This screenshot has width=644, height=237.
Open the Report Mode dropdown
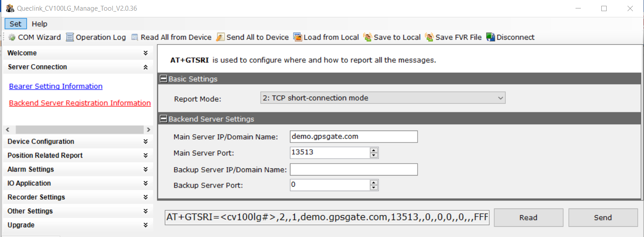382,98
